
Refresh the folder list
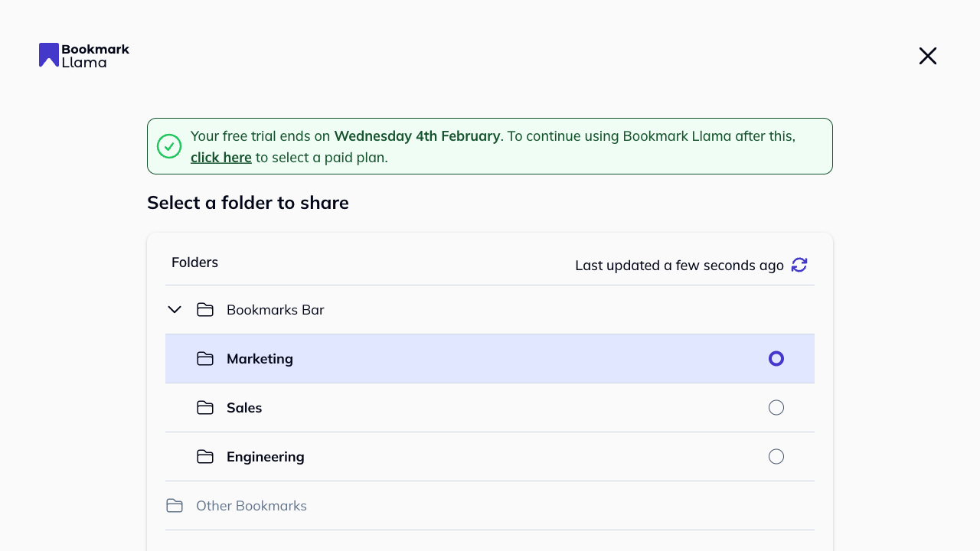[799, 265]
